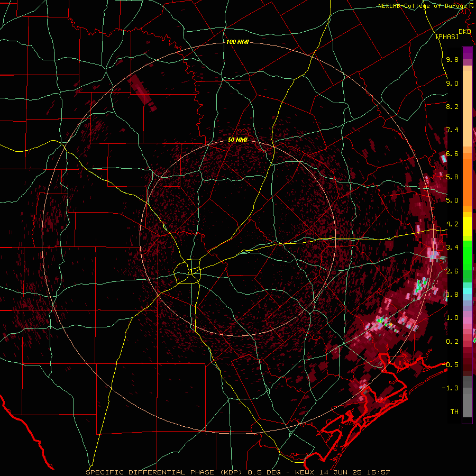This screenshot has height=476, width=476.
Task: Click the 2.6 value on the color scale
Action: [x=452, y=271]
